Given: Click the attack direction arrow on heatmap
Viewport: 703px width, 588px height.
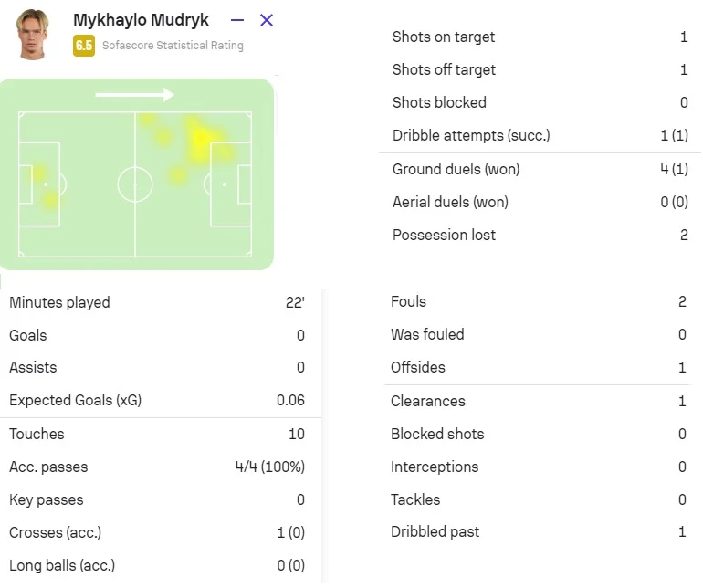Looking at the screenshot, I should 134,94.
